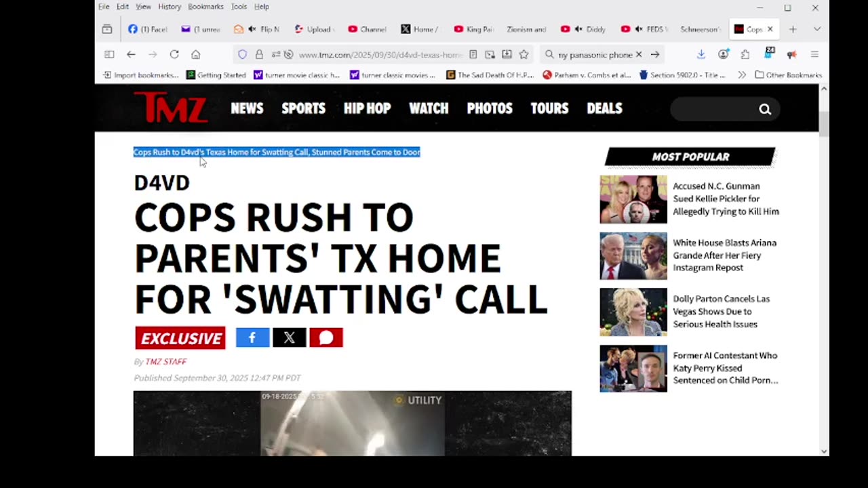Click the tab overview icon at left of tabs
The width and height of the screenshot is (868, 488).
click(x=106, y=29)
